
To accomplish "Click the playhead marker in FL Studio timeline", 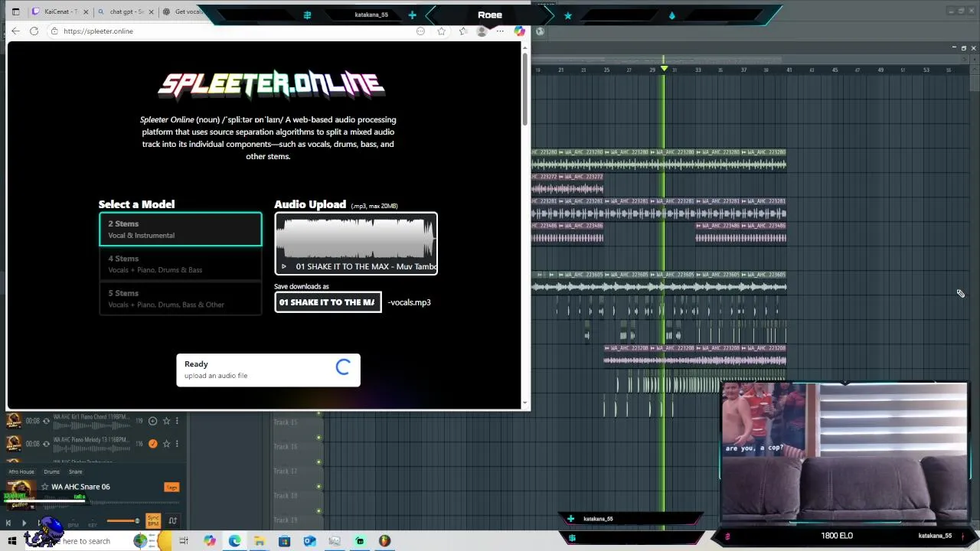I will click(664, 69).
